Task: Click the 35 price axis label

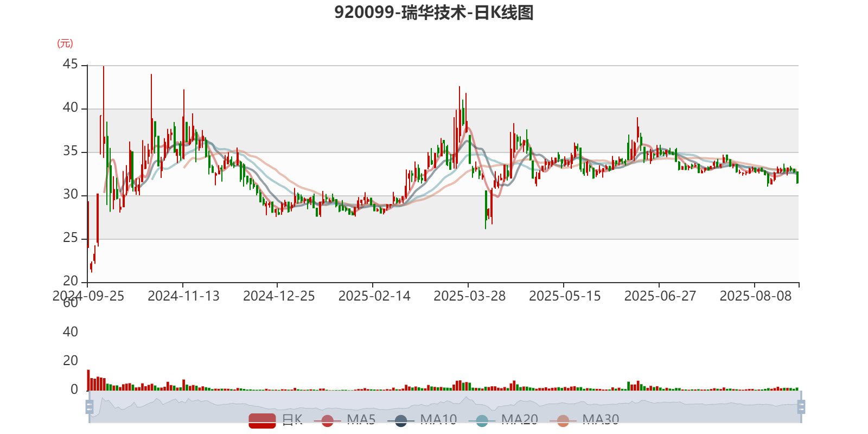Action: coord(71,151)
